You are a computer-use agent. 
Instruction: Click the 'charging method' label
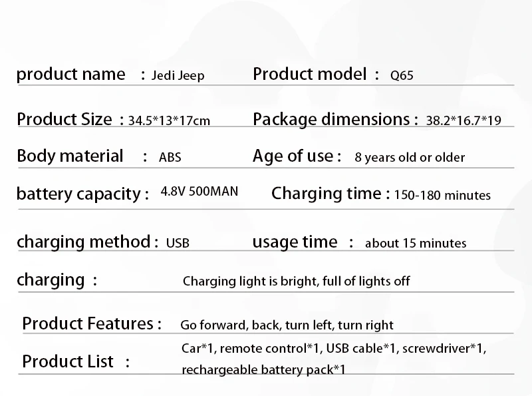tap(84, 242)
